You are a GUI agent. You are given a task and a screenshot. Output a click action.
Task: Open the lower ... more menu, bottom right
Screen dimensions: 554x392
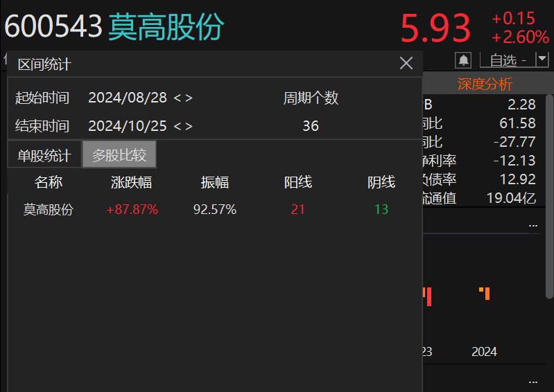point(533,382)
